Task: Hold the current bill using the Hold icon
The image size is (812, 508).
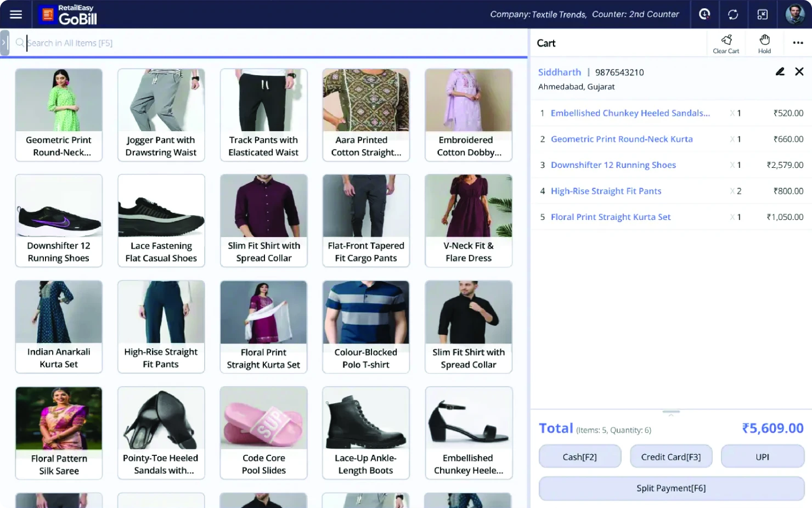Action: point(764,43)
